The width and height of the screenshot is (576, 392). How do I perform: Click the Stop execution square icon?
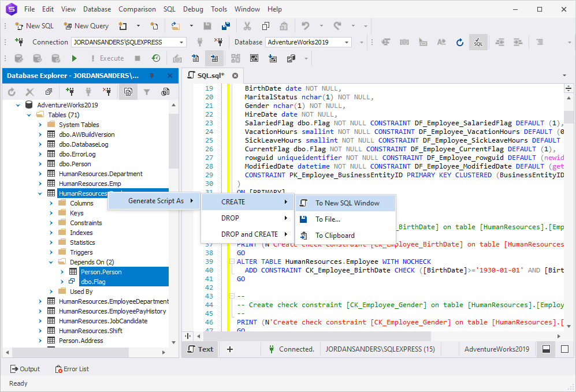click(x=138, y=58)
